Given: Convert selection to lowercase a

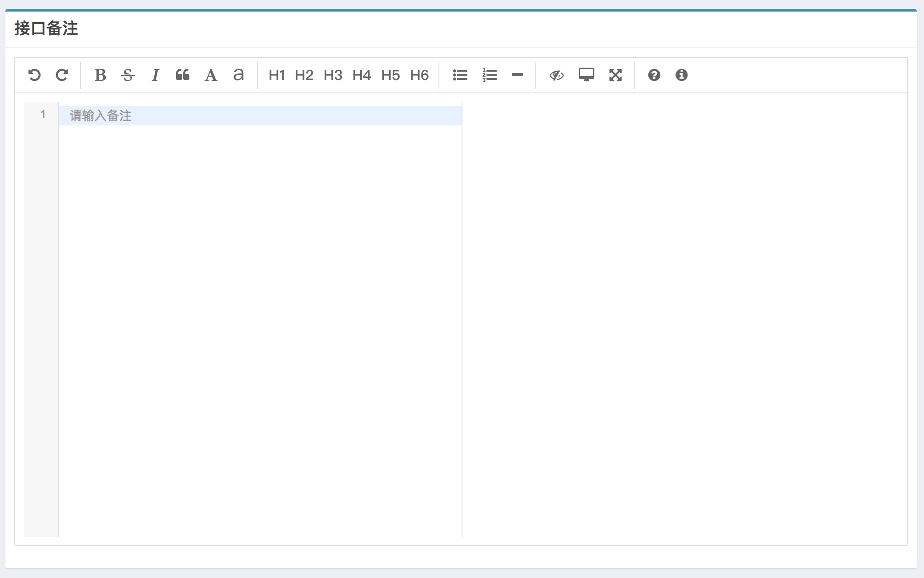Looking at the screenshot, I should (x=238, y=75).
